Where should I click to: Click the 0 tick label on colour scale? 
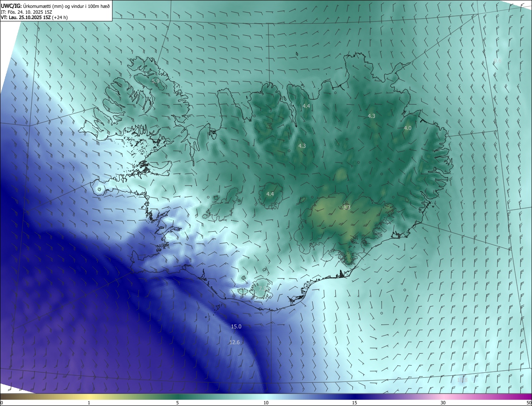click(2, 403)
